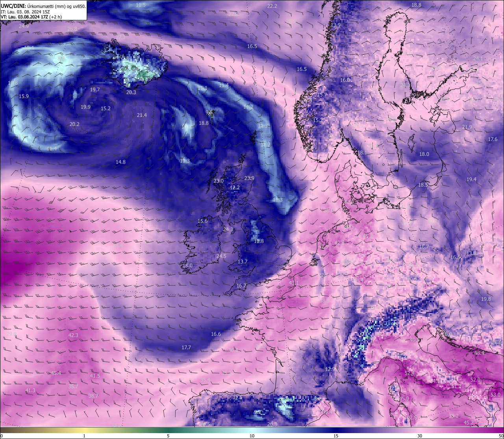
Task: Click the 19.4 value over eastern Europe
Action: click(x=471, y=180)
